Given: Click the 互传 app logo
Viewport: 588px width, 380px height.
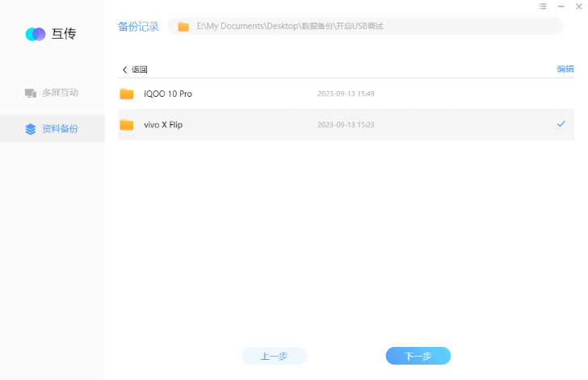Looking at the screenshot, I should tap(36, 34).
